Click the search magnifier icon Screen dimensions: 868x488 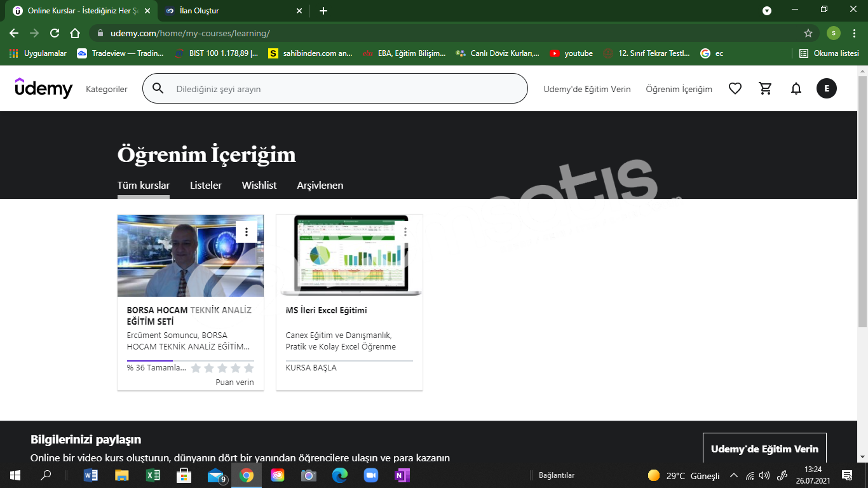[x=158, y=88]
